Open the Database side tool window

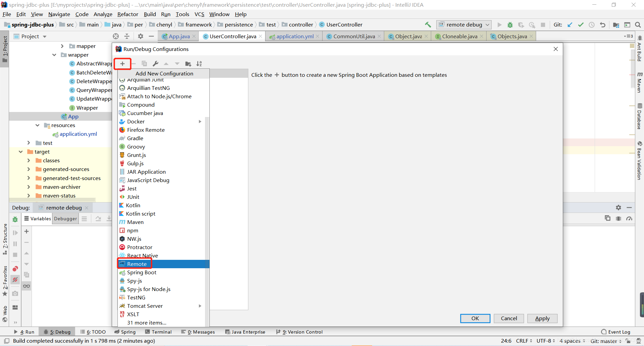(640, 116)
